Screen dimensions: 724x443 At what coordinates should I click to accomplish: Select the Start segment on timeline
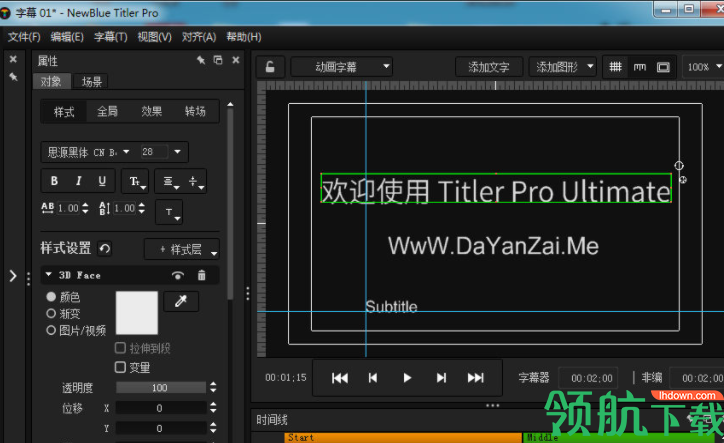click(403, 437)
